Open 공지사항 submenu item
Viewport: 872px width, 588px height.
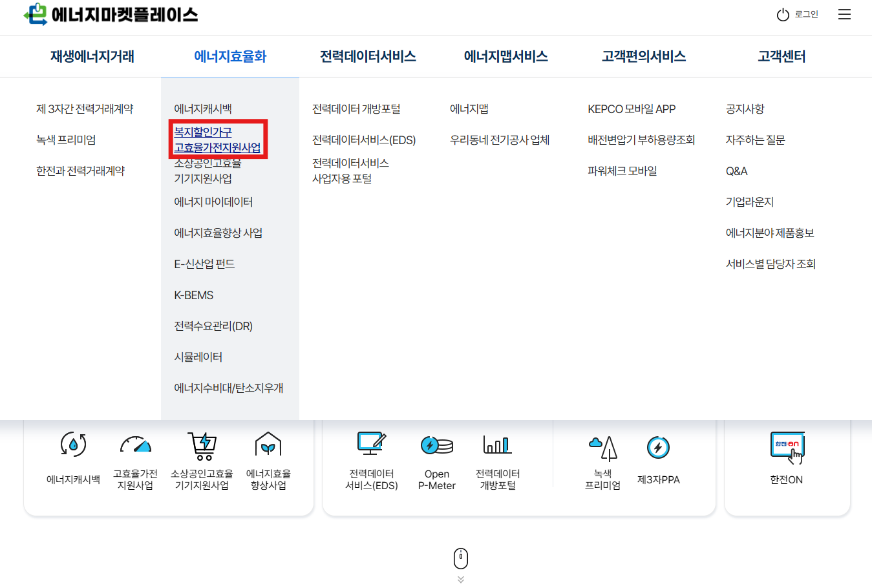pyautogui.click(x=745, y=109)
